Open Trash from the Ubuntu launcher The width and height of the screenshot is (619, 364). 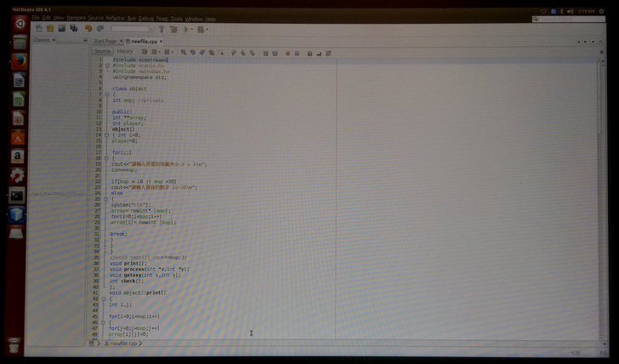(14, 346)
